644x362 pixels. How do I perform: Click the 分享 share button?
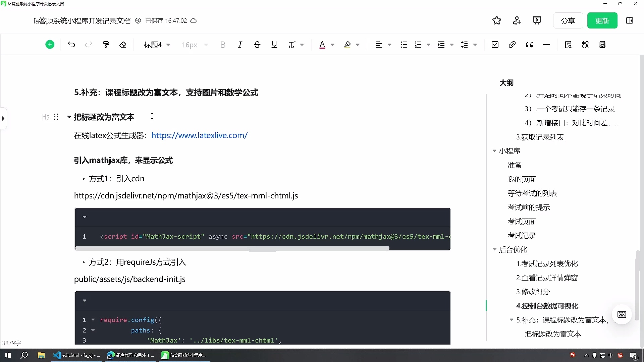[x=568, y=21]
